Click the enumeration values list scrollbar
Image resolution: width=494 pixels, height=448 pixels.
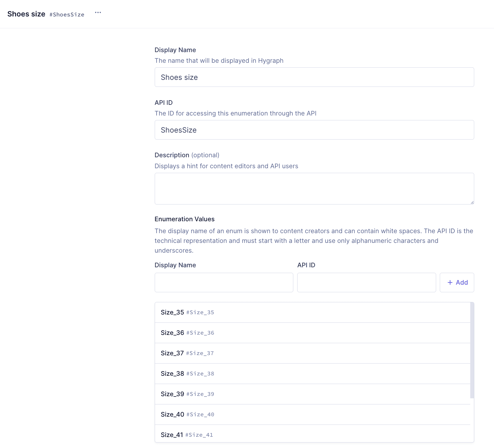tap(472, 350)
